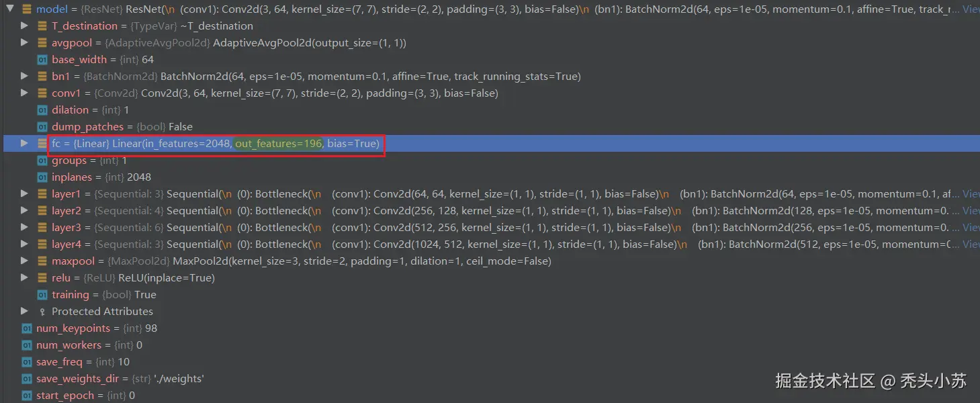The width and height of the screenshot is (980, 403).
Task: Select the text "base_width = {int} 64"
Action: 103,60
